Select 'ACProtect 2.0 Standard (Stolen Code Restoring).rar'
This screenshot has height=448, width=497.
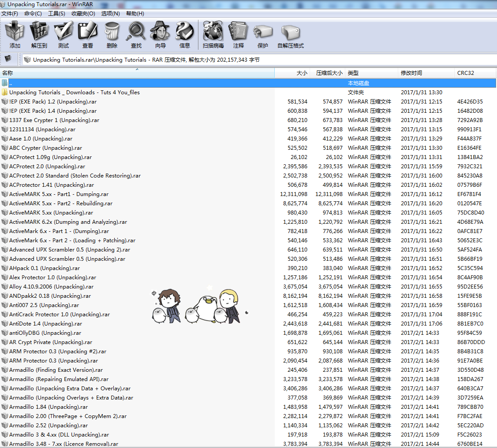pos(75,176)
